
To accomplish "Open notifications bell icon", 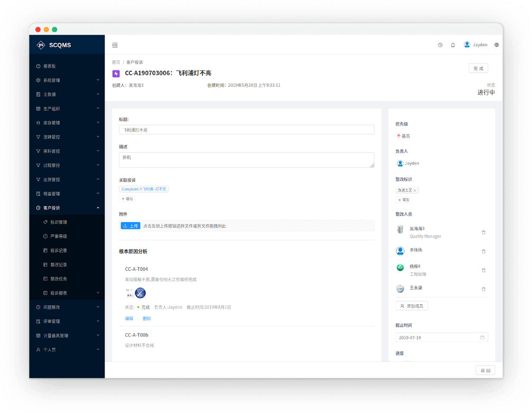I will coord(453,45).
